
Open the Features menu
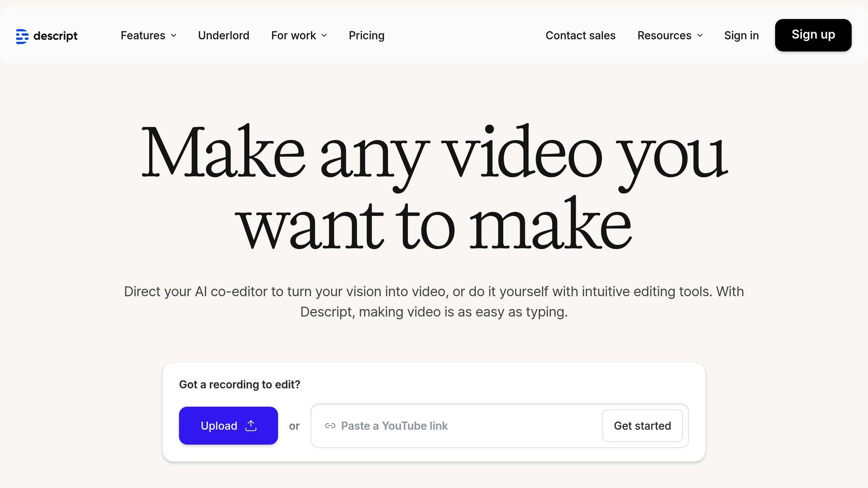click(x=143, y=36)
